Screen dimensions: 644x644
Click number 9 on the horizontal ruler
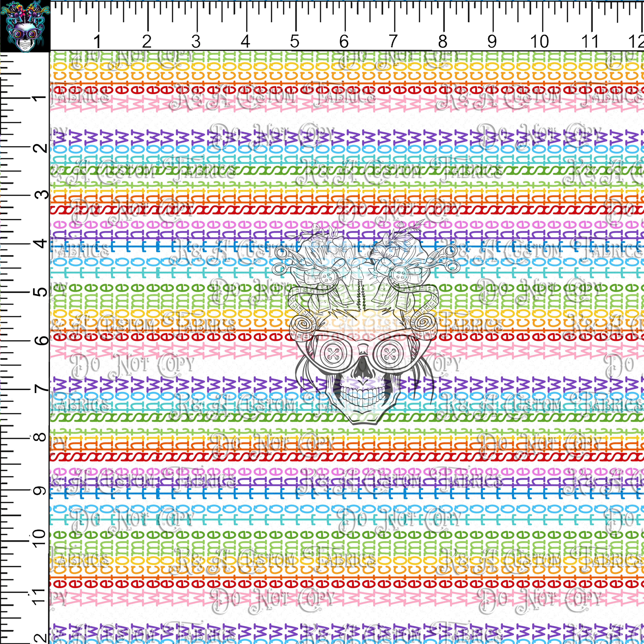coord(492,42)
